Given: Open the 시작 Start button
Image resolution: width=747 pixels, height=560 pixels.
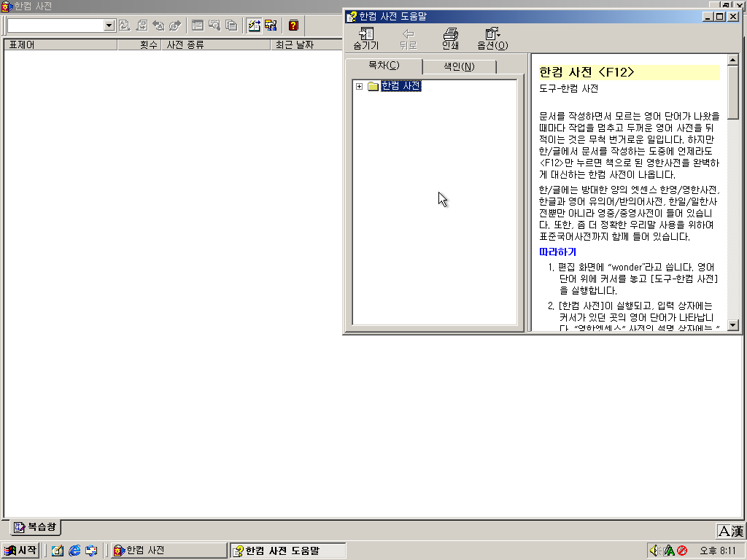Looking at the screenshot, I should [x=20, y=551].
